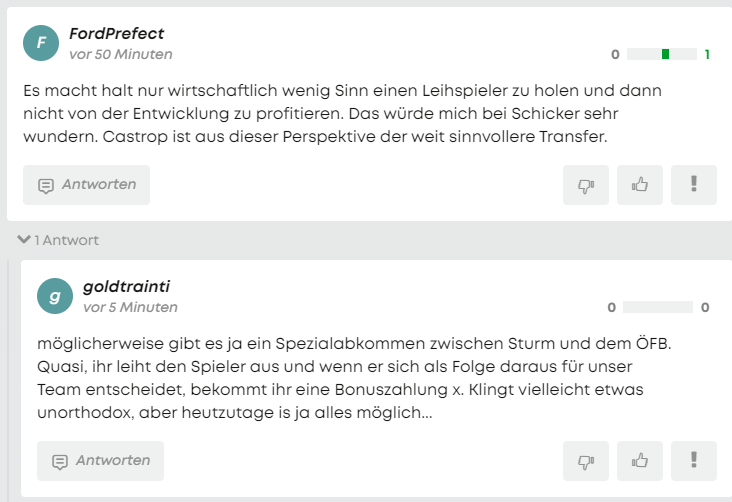
Task: Reply to FordPrefect using Antworten button
Action: coord(86,185)
